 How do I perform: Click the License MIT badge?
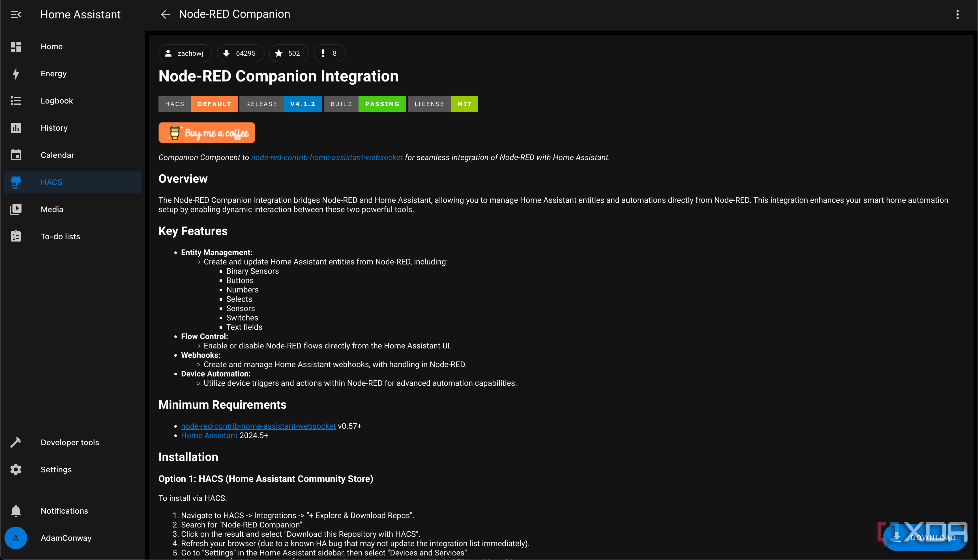(443, 104)
